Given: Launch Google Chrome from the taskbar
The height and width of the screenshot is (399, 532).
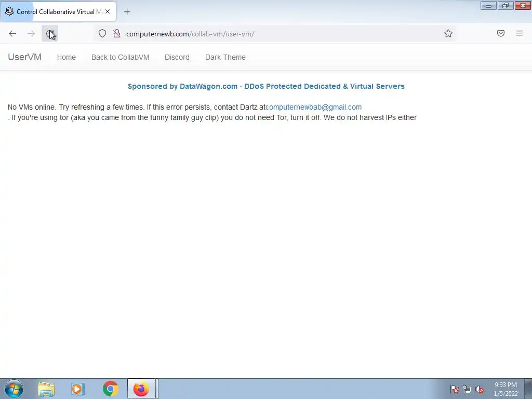Looking at the screenshot, I should point(110,389).
